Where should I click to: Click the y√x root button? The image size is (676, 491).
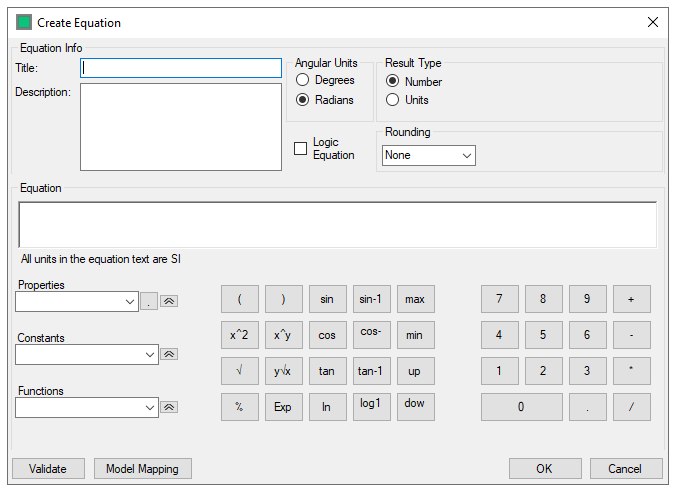pos(283,371)
